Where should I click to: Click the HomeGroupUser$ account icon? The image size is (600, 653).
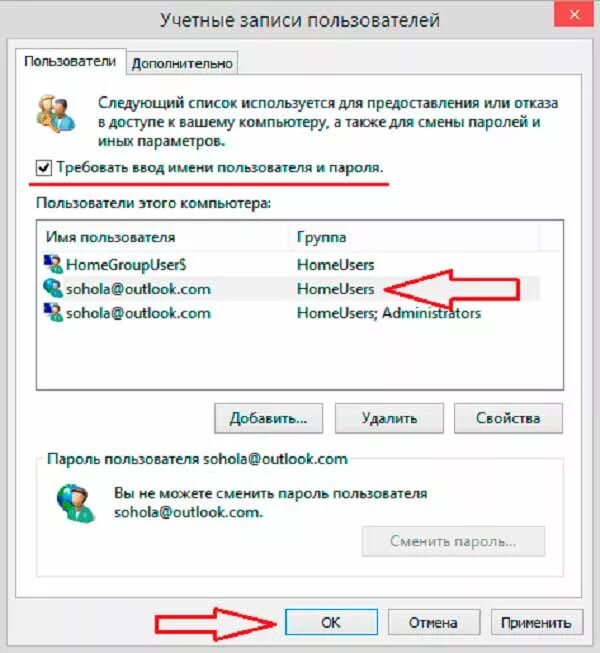click(53, 264)
